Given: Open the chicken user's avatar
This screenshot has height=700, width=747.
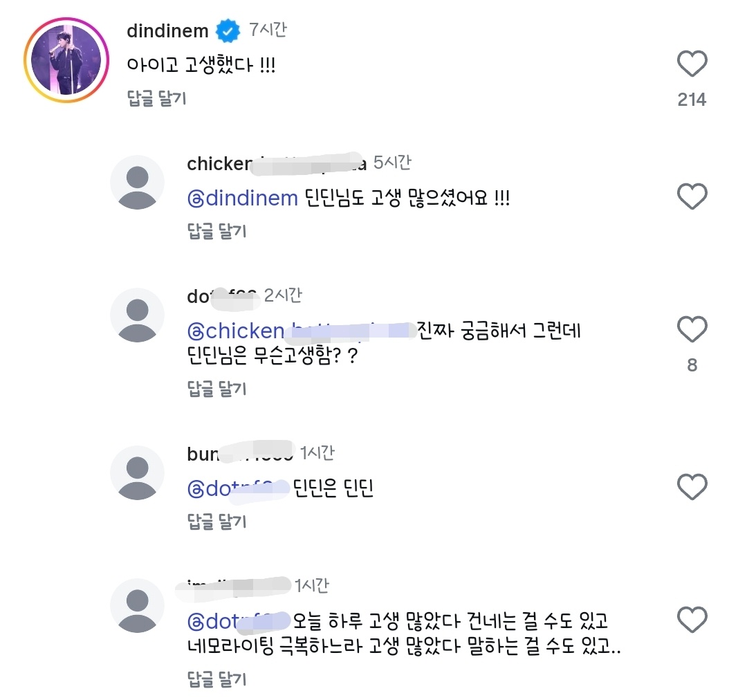Looking at the screenshot, I should 138,182.
